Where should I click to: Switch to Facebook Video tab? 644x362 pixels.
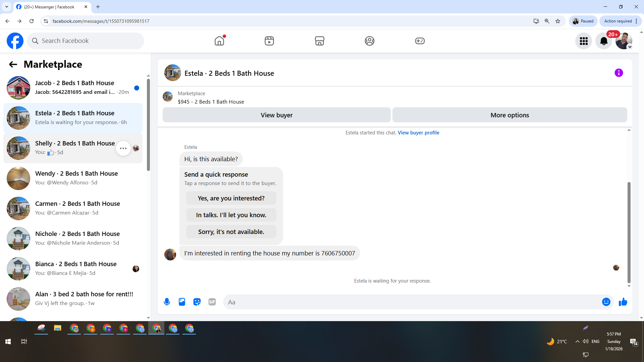click(x=269, y=41)
